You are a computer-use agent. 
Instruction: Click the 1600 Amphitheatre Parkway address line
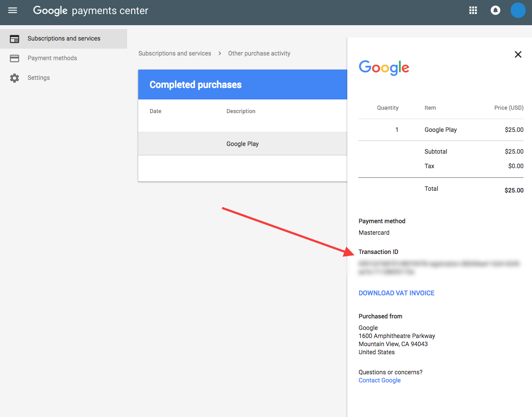click(397, 336)
